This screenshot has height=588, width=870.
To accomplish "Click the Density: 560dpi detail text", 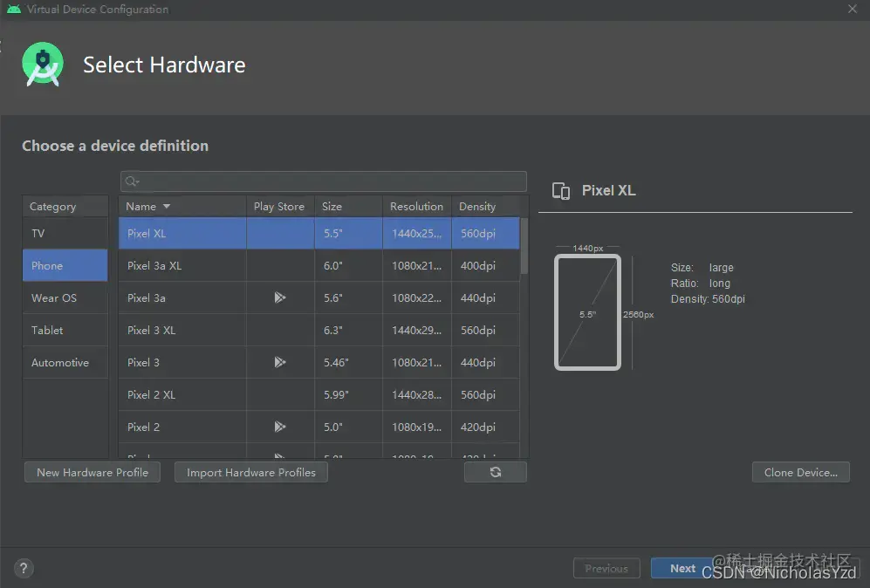I will point(708,299).
